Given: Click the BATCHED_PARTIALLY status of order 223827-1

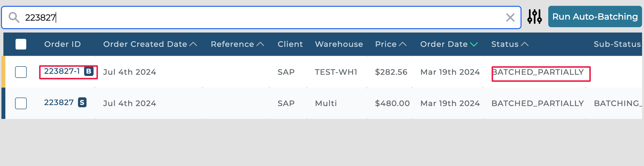Looking at the screenshot, I should [538, 72].
